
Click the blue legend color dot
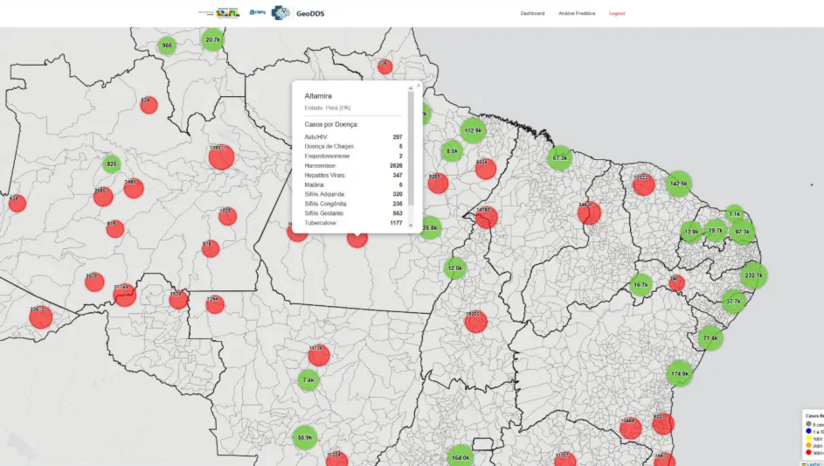point(808,431)
